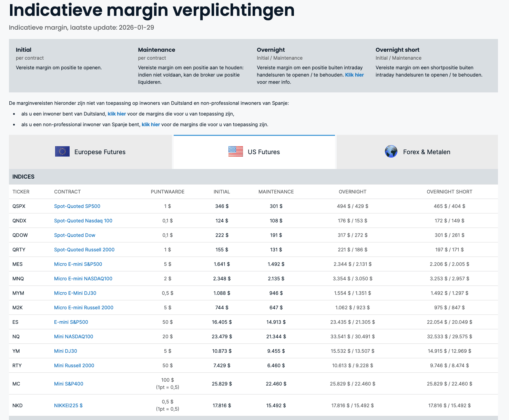Click the United States flag icon
The height and width of the screenshot is (420, 509).
[236, 151]
